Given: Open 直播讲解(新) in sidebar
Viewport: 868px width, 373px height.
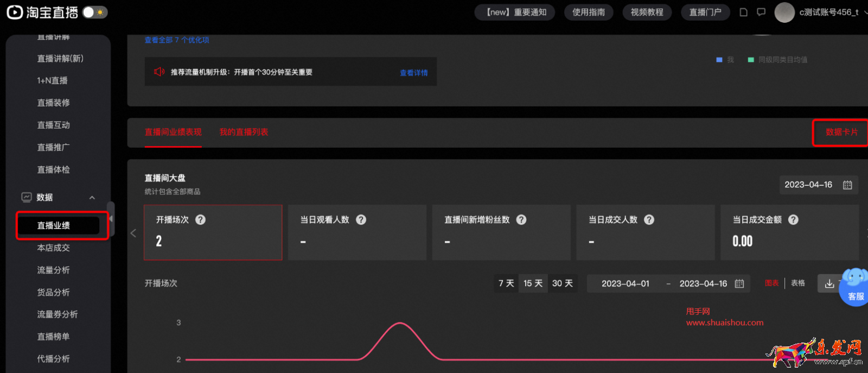Looking at the screenshot, I should pos(60,59).
